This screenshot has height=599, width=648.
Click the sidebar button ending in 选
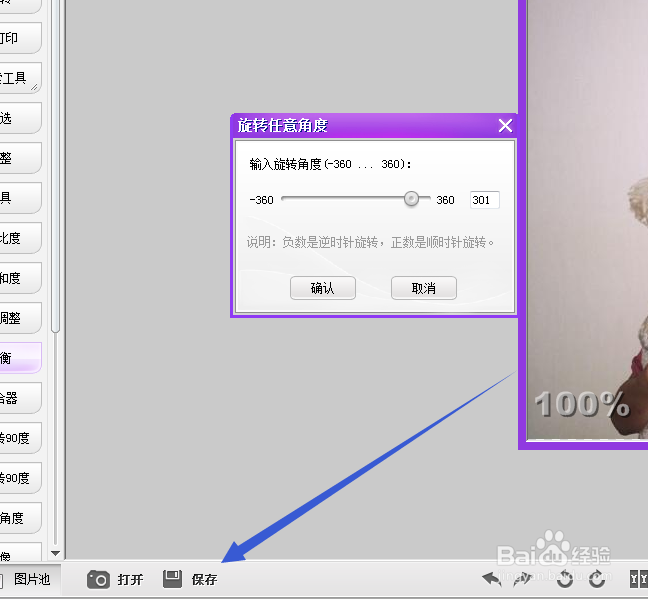point(20,118)
